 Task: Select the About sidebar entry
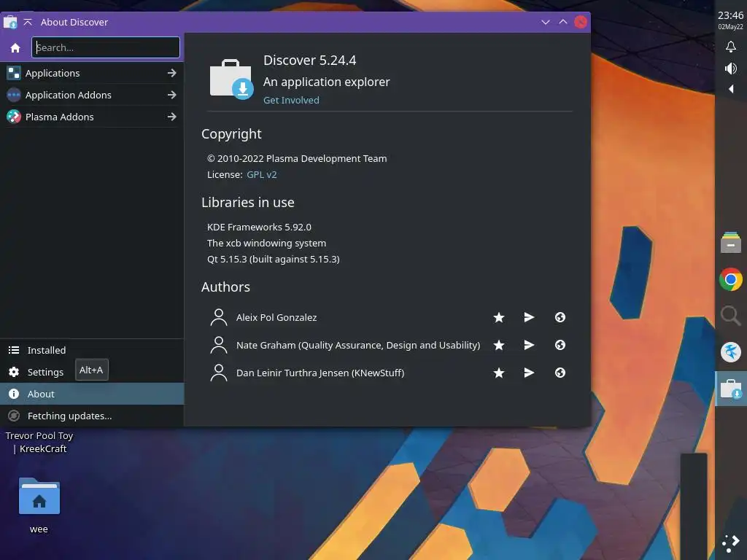(x=91, y=394)
